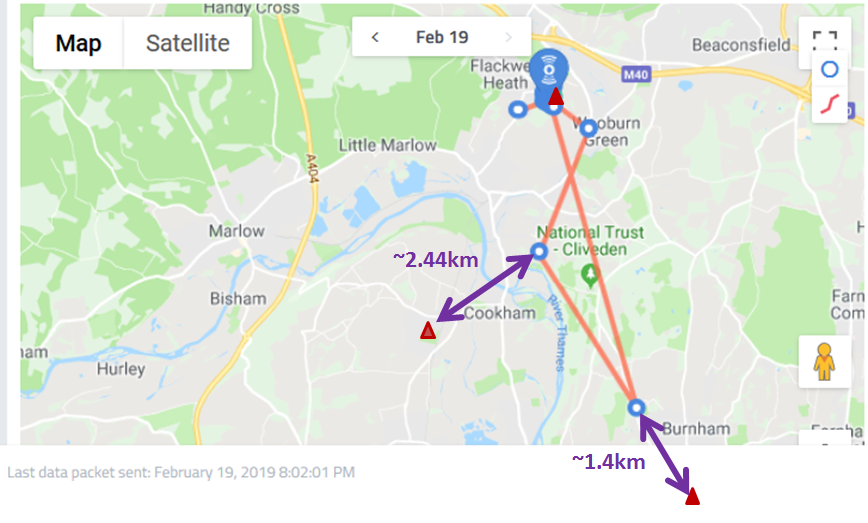The image size is (868, 523).
Task: Open Street View with the pegman icon
Action: coord(824,361)
